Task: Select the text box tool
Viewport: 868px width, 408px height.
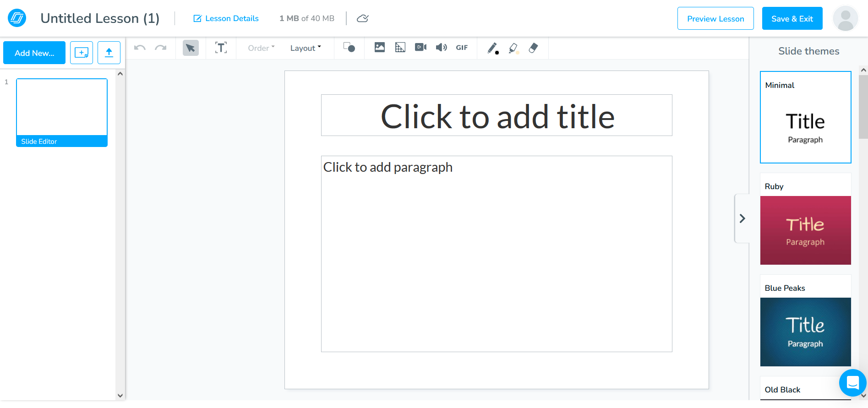Action: pos(221,48)
